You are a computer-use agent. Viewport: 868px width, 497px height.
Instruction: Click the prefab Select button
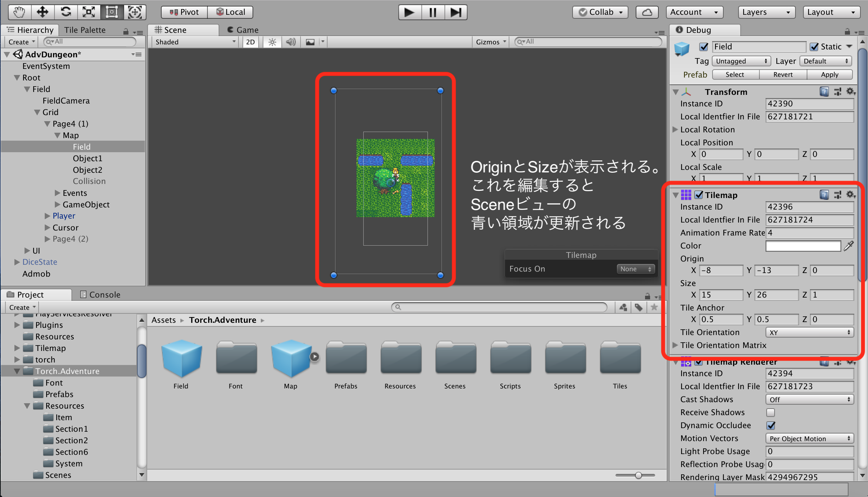[735, 75]
